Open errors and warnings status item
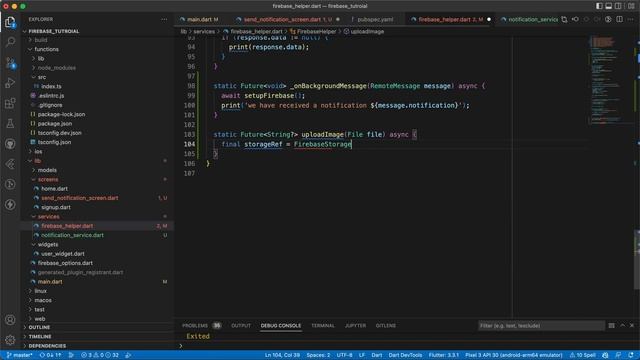Viewport: 640px width, 360px height. click(100, 355)
